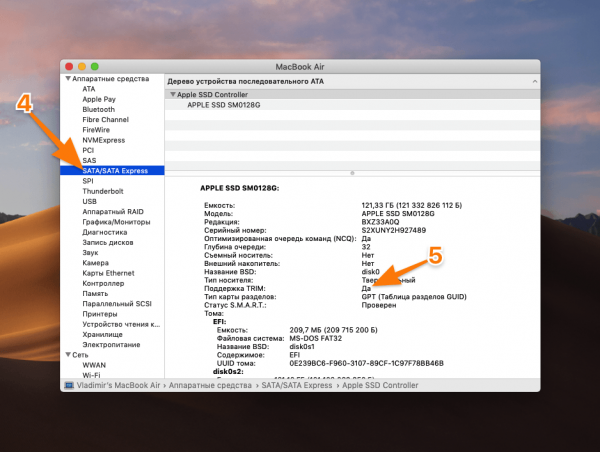Select Хранилище in the sidebar

(x=103, y=335)
